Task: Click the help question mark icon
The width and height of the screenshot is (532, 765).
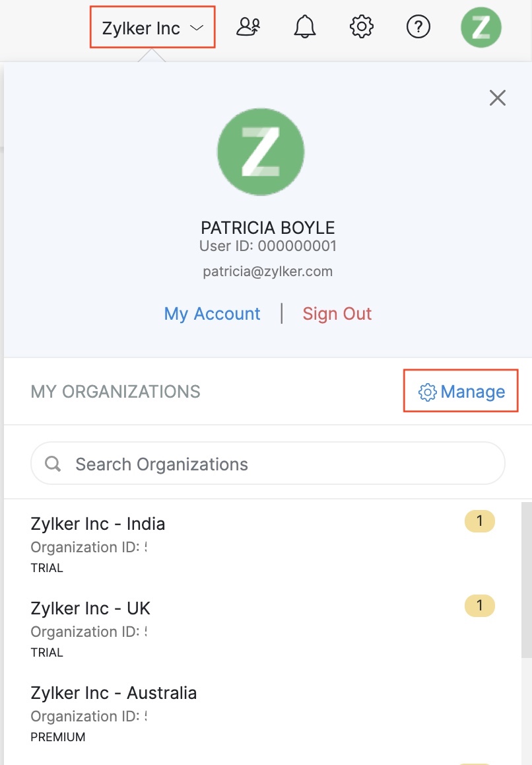Action: pos(418,26)
